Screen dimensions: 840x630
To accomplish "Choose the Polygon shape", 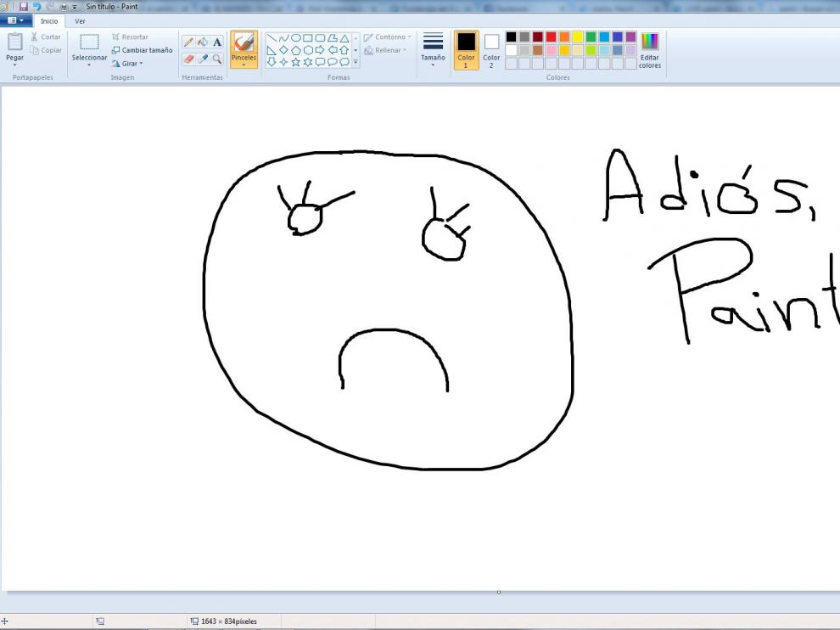I will pyautogui.click(x=332, y=38).
